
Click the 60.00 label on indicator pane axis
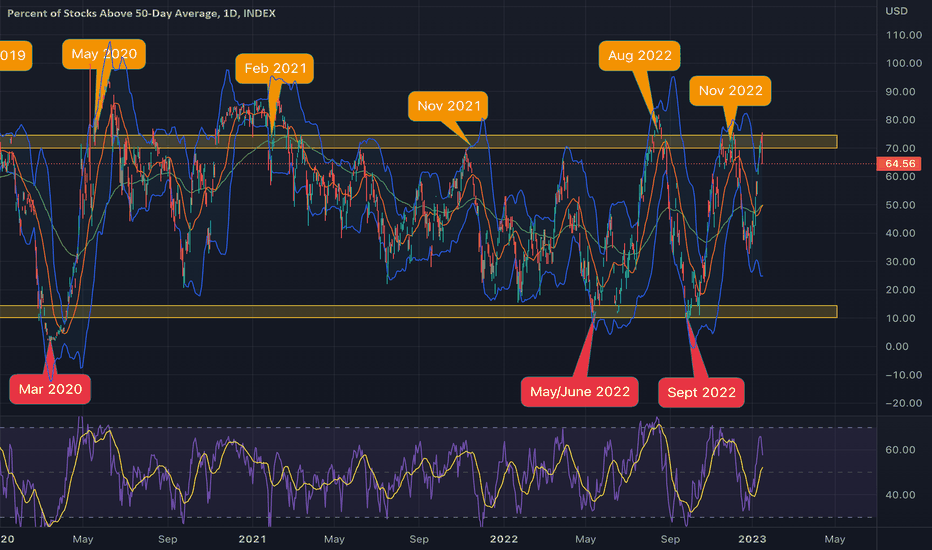point(900,450)
